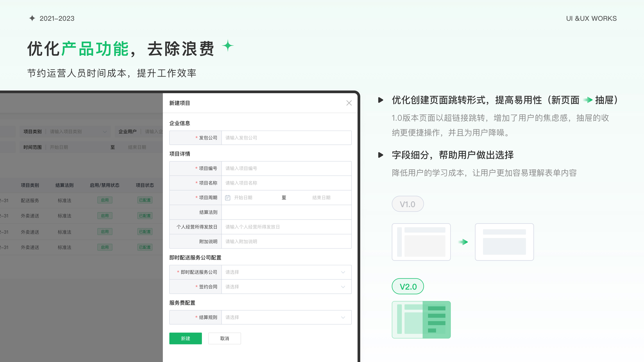Click 结束日期 in the 时间范围 filter
This screenshot has height=362, width=644.
tap(137, 147)
